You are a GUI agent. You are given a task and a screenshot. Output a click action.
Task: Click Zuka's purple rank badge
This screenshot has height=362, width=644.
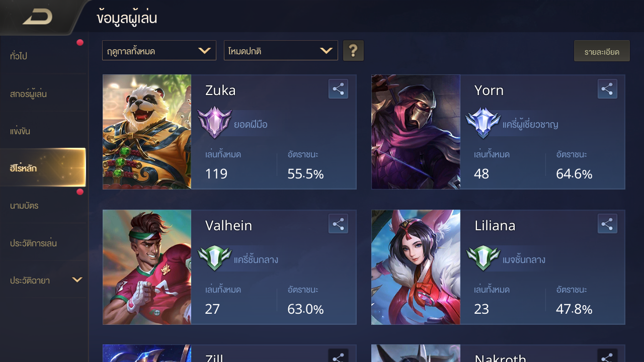(x=214, y=123)
